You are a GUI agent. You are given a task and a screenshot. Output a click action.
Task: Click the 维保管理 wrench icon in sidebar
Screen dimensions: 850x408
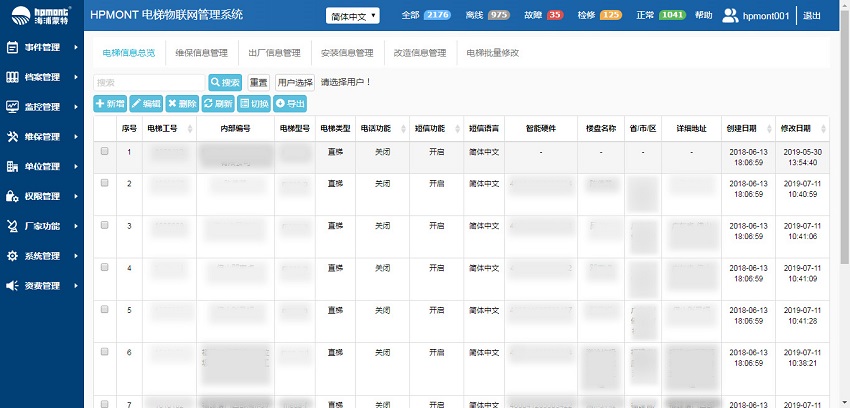(x=13, y=137)
